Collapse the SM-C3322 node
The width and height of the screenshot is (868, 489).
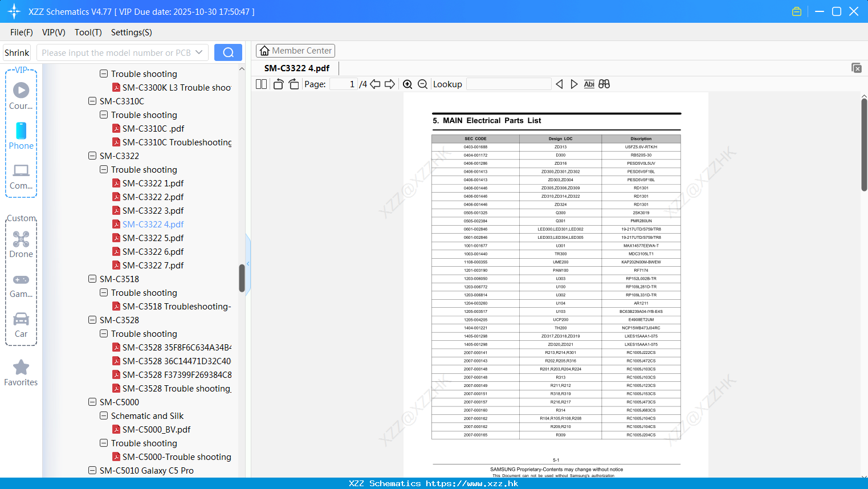coord(92,156)
